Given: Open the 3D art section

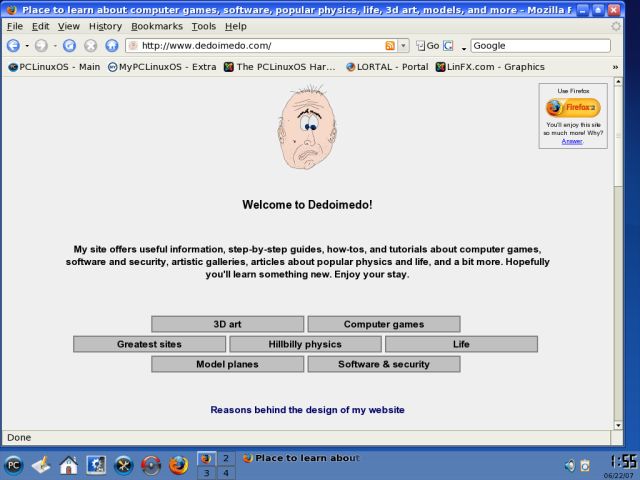Looking at the screenshot, I should point(227,324).
